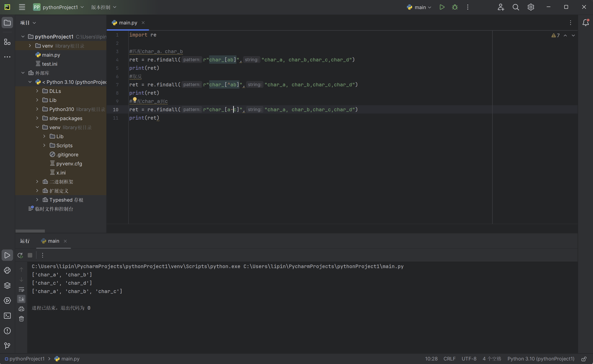Rerun main in Run panel
593x364 pixels.
tap(20, 255)
